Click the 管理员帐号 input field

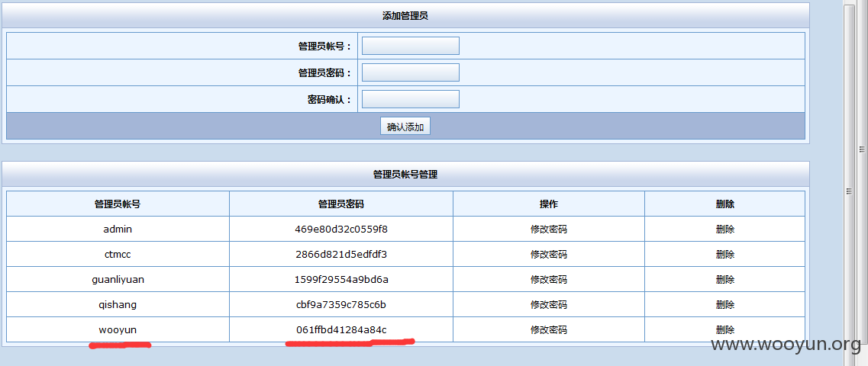[410, 46]
